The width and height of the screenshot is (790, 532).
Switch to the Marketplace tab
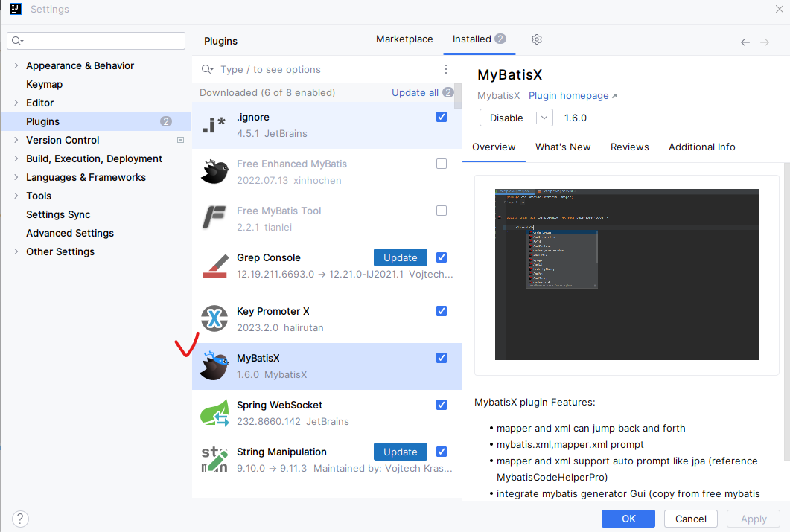(x=404, y=39)
